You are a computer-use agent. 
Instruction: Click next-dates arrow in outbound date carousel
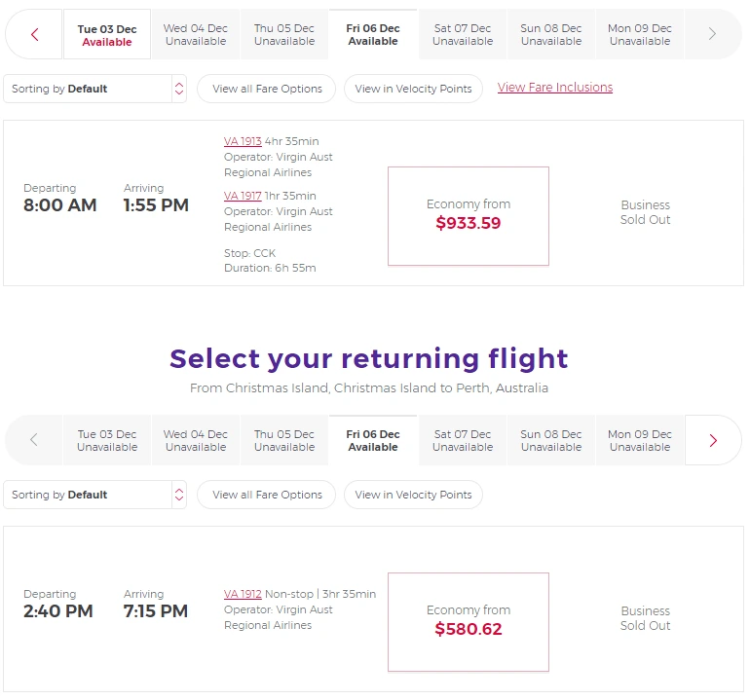tap(712, 35)
